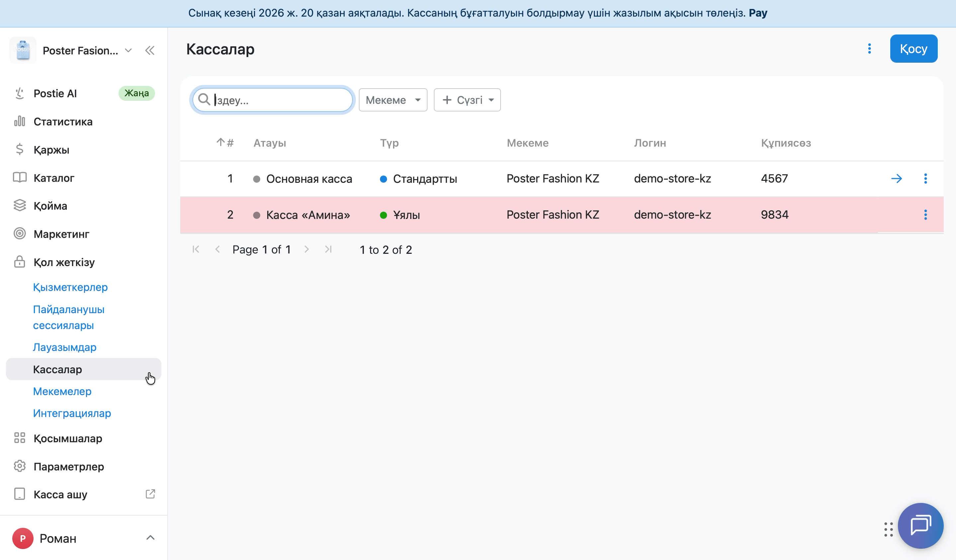Open the Лауазымдар link
956x560 pixels.
[64, 347]
